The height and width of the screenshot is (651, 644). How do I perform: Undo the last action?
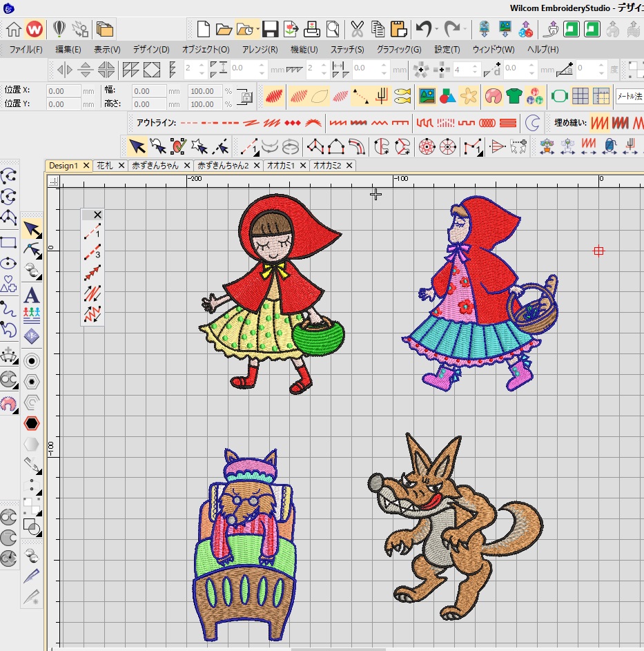pos(424,29)
